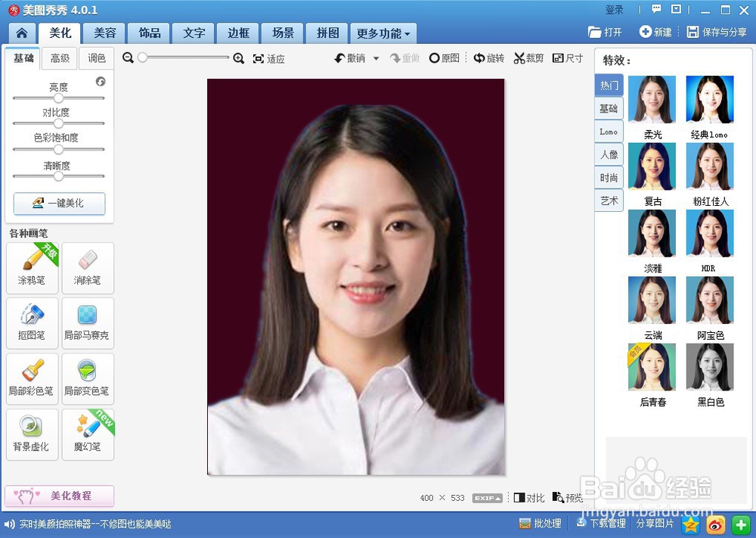Open the title bar dropdown menu icon

coord(677,9)
